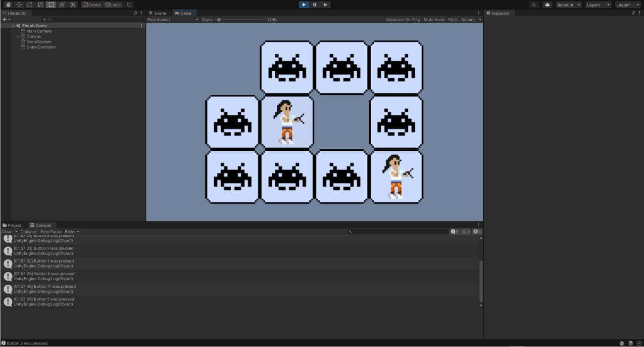644x347 pixels.
Task: Lock the Hierarchy panel
Action: [136, 13]
